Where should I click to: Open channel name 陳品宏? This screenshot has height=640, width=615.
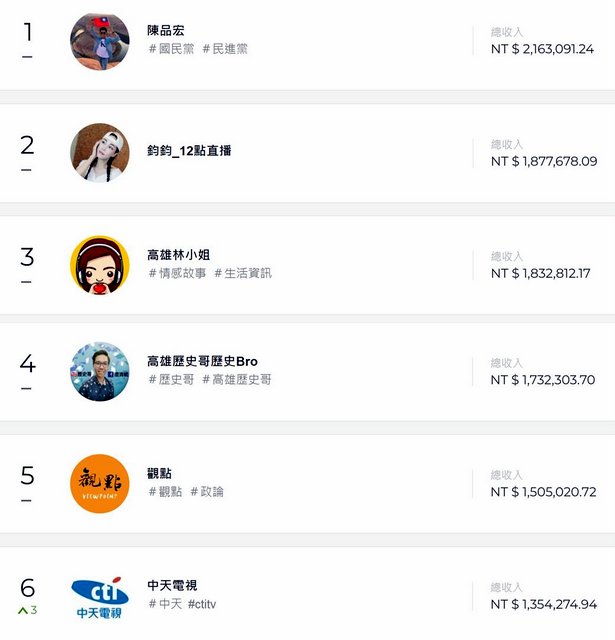click(x=166, y=31)
